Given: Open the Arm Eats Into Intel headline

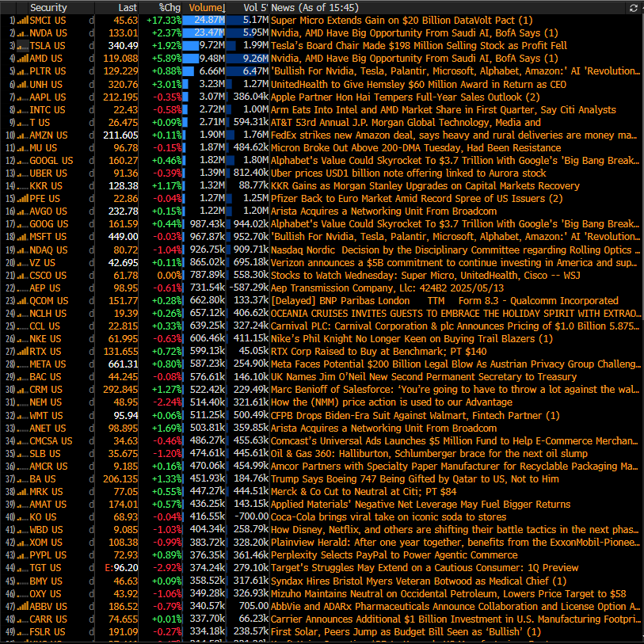Looking at the screenshot, I should [443, 110].
